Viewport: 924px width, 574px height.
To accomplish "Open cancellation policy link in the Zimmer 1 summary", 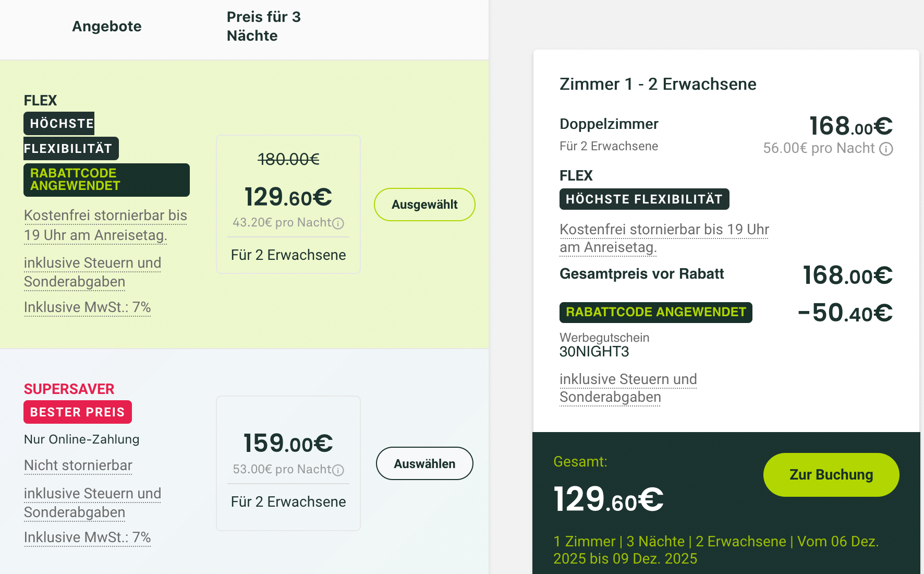I will [x=664, y=238].
